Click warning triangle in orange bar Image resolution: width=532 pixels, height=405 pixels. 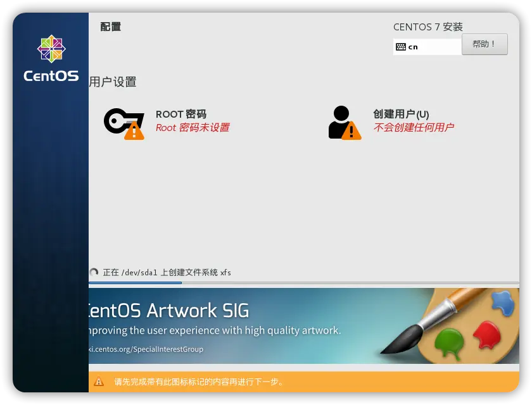[x=99, y=382]
